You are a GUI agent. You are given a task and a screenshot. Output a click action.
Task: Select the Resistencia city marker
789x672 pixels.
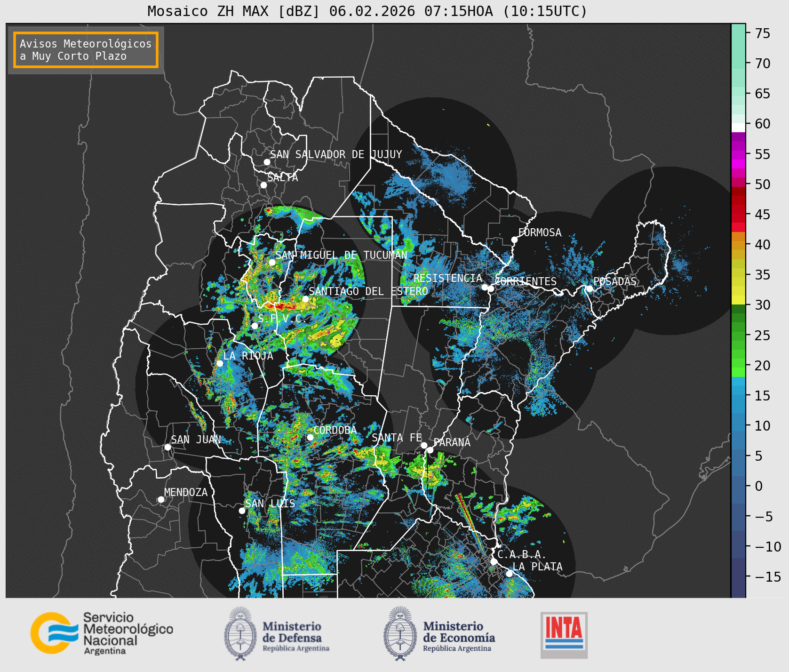click(485, 287)
